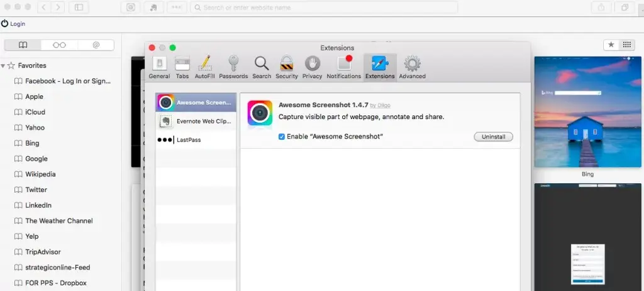This screenshot has width=644, height=291.
Task: Open Advanced preferences pane
Action: (412, 67)
